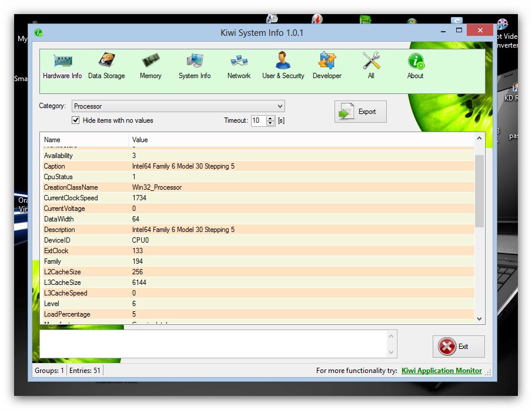Viewport: 532px width, 410px height.
Task: Click the CPU0 value cell
Action: (x=140, y=240)
